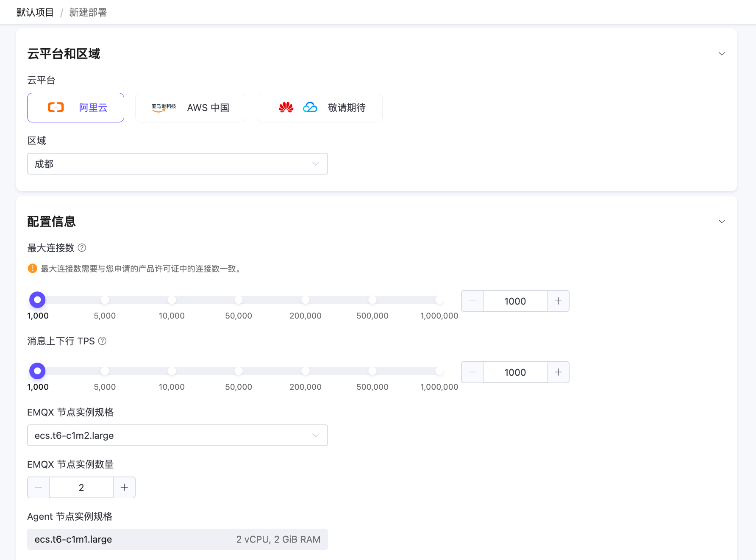The height and width of the screenshot is (560, 756).
Task: Open the EMQX 节点实例规格 dropdown
Action: click(177, 435)
